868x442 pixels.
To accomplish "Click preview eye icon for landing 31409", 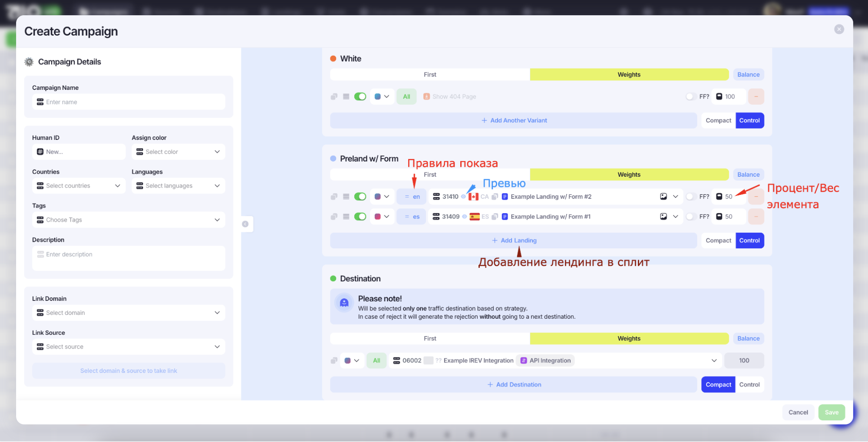I will pyautogui.click(x=465, y=217).
